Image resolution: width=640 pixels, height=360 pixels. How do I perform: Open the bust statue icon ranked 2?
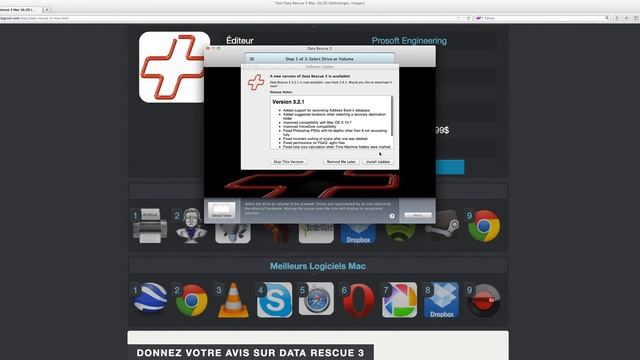(191, 226)
